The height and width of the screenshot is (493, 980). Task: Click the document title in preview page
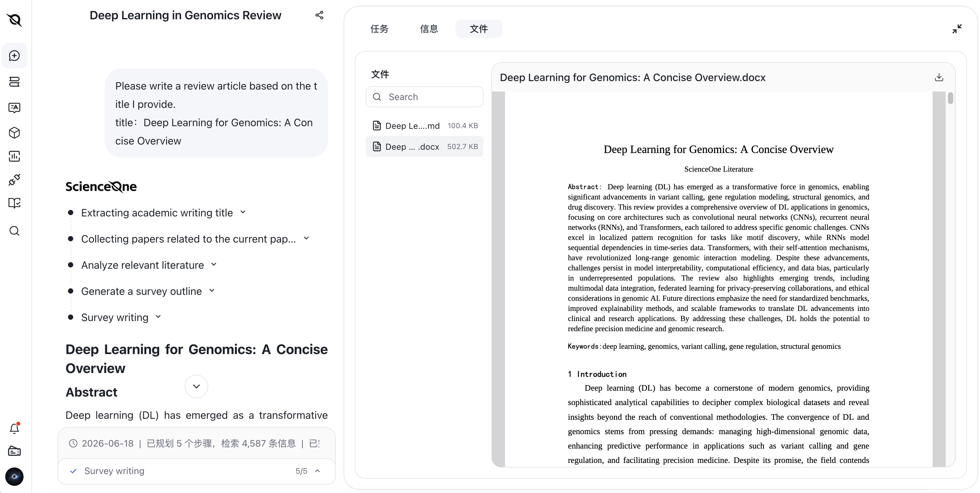pos(718,149)
